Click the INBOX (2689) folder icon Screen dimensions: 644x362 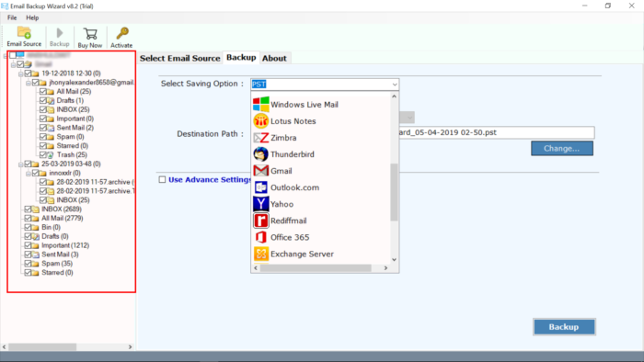[35, 209]
